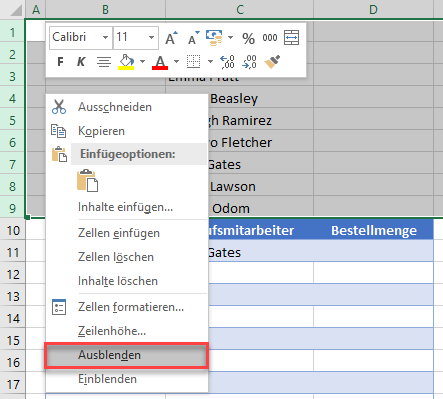The image size is (443, 399).
Task: Select column D header
Action: 373,10
